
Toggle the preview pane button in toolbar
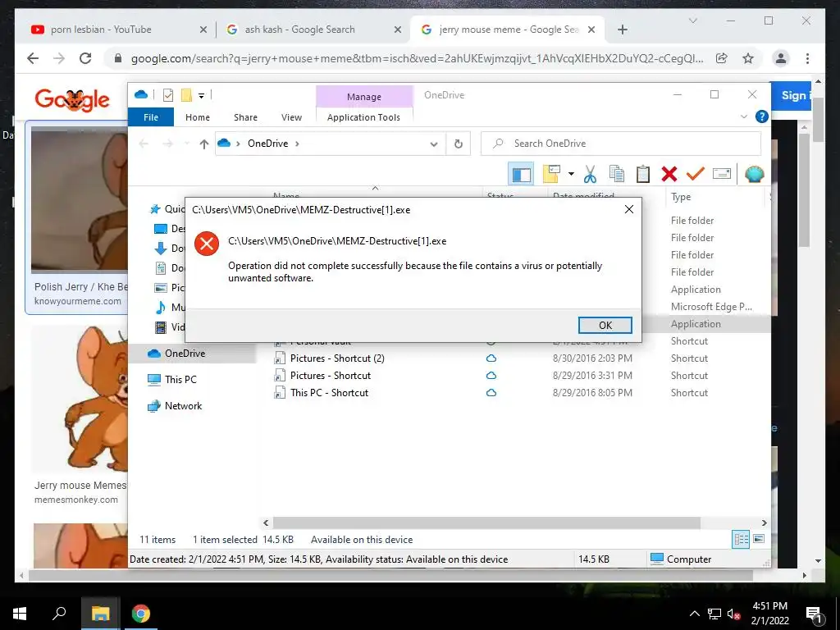tap(521, 174)
